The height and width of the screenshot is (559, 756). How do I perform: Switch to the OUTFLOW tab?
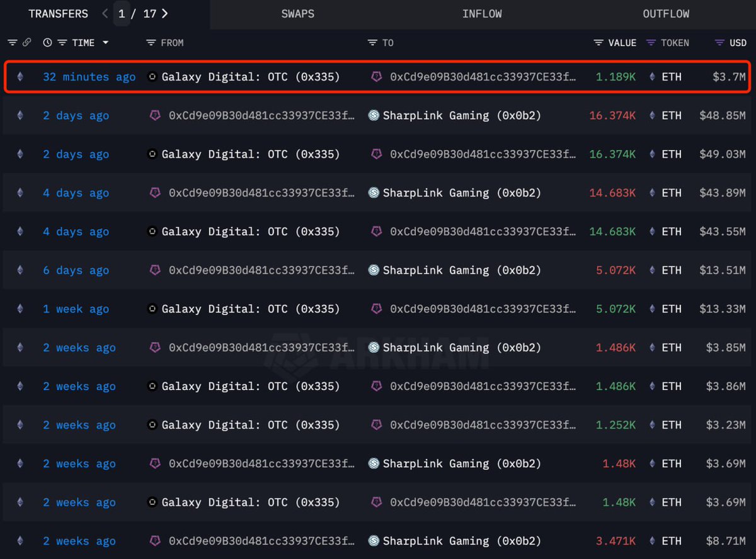click(x=666, y=14)
